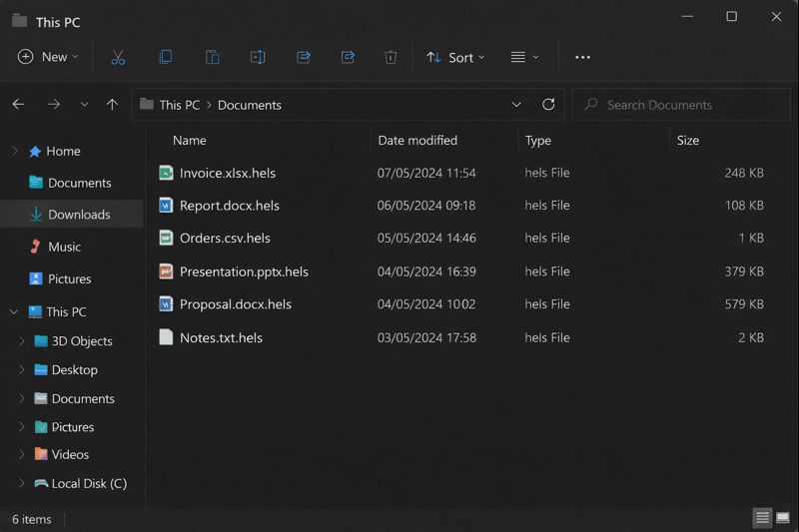Image resolution: width=799 pixels, height=532 pixels.
Task: Open the See more ellipsis menu
Action: click(582, 57)
